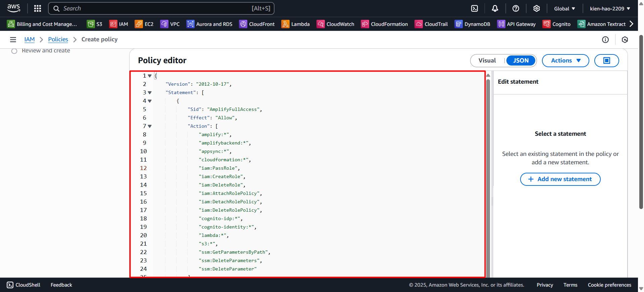Toggle the side navigation hamburger menu
The image size is (644, 292).
tap(13, 40)
